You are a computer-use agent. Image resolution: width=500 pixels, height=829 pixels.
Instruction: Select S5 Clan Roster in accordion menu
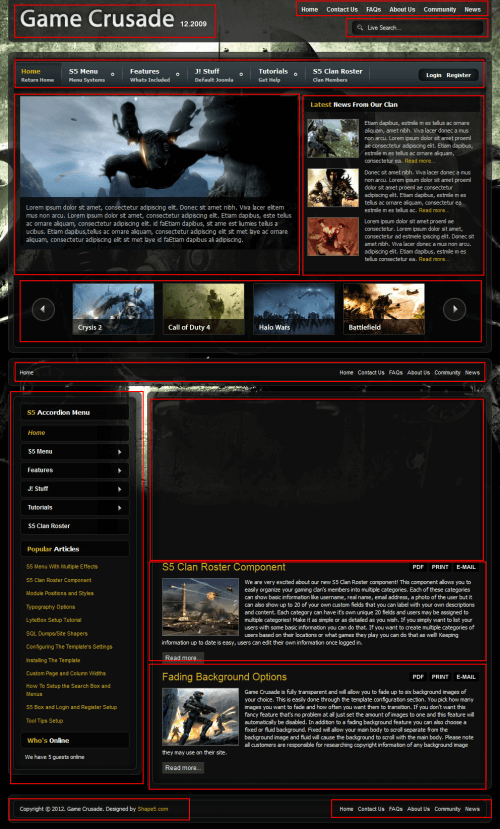(75, 526)
